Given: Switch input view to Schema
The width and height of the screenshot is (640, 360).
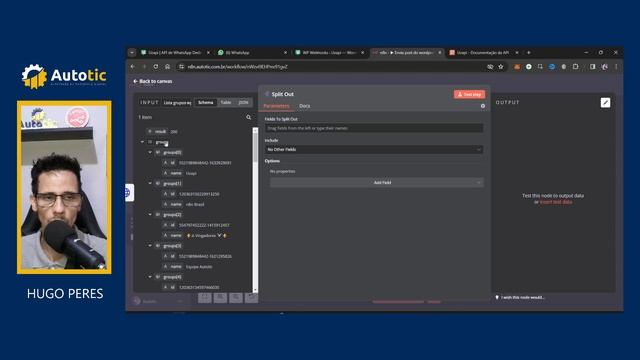Looking at the screenshot, I should click(206, 102).
